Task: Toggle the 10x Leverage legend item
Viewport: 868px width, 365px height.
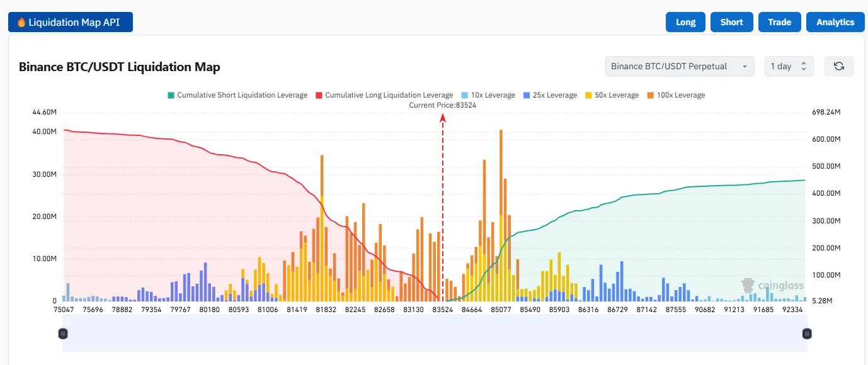Action: tap(488, 95)
